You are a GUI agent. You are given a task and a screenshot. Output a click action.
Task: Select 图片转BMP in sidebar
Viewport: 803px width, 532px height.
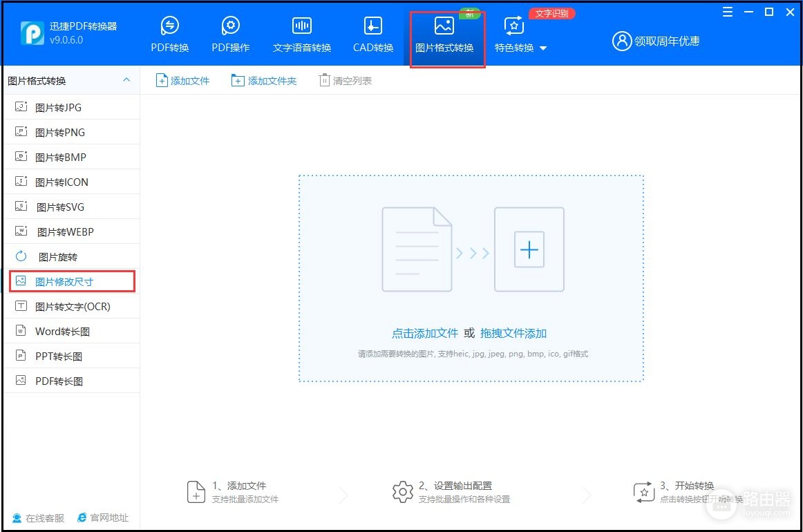72,158
